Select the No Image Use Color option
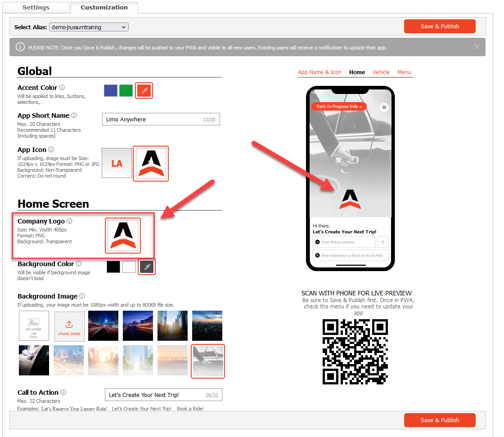Image resolution: width=504 pixels, height=437 pixels. [x=34, y=326]
